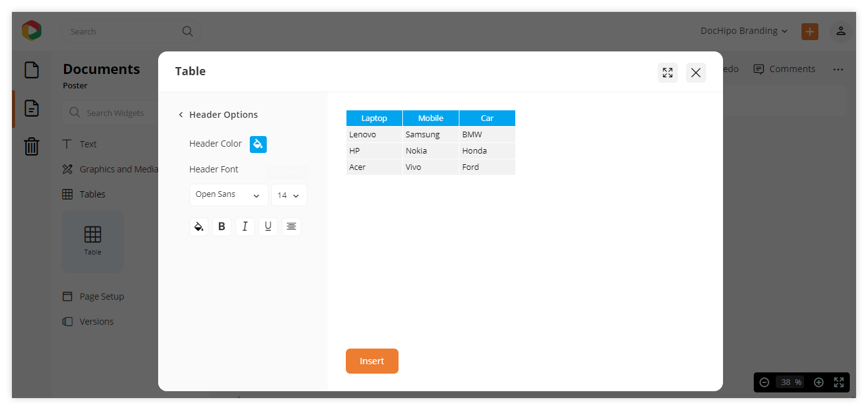Click the Laptop header cell
Screen dimensions: 868x410
374,118
